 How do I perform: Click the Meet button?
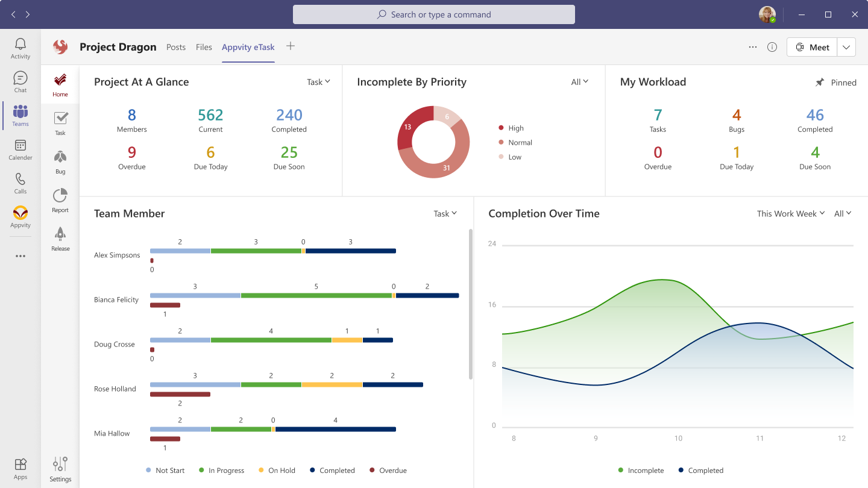[x=811, y=46]
